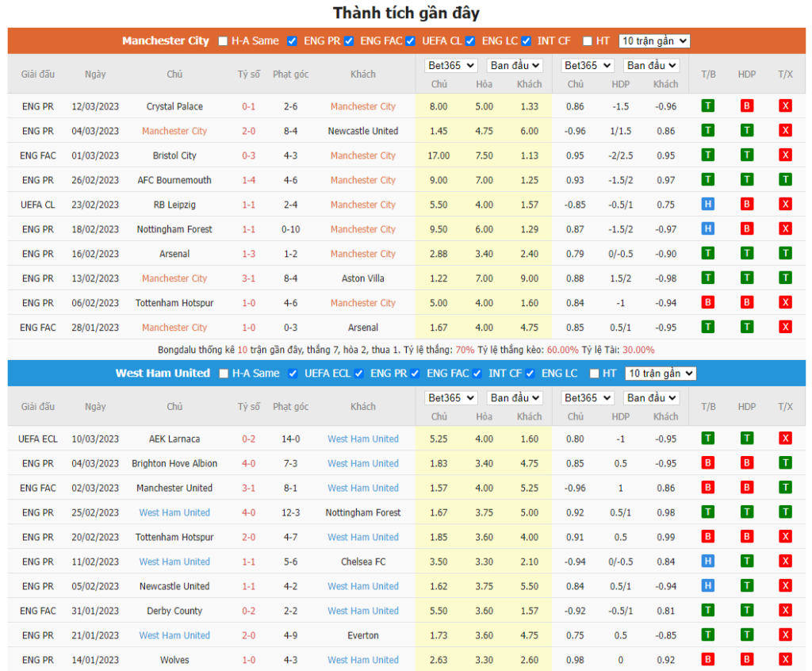
Task: Open Bet365 dropdown above HDP handicap, Manchester City table
Action: coord(588,66)
